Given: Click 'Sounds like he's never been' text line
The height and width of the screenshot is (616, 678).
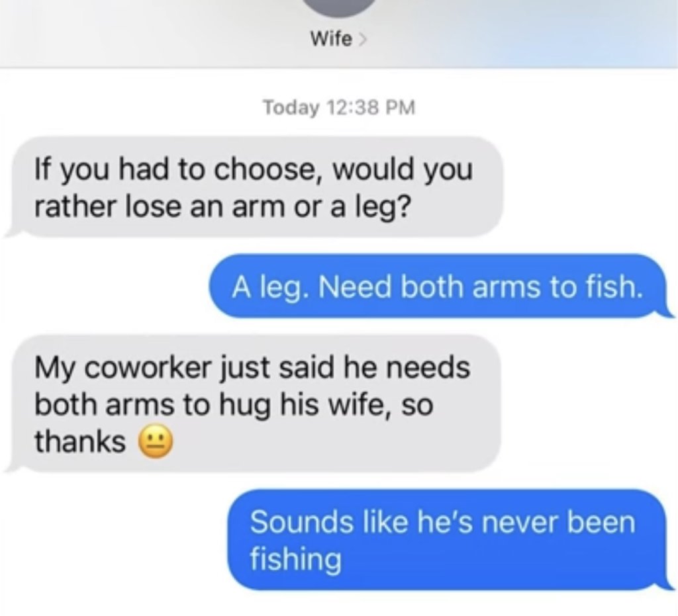Looking at the screenshot, I should tap(442, 522).
